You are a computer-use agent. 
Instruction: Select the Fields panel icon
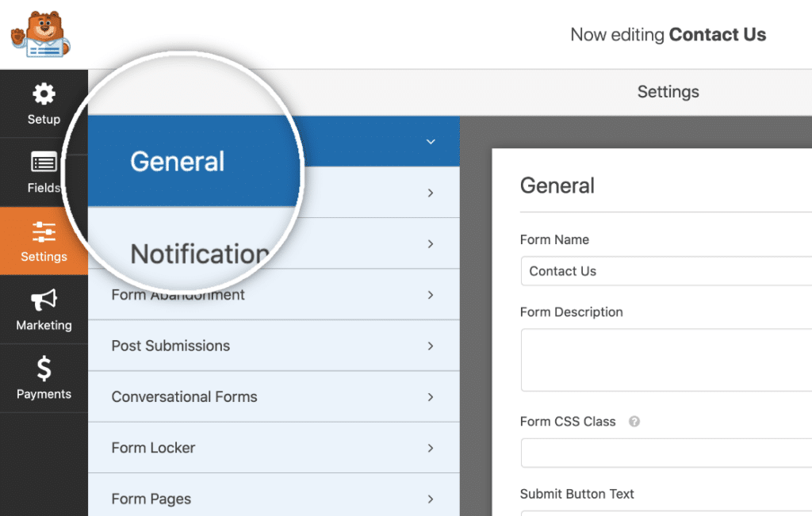pyautogui.click(x=44, y=163)
